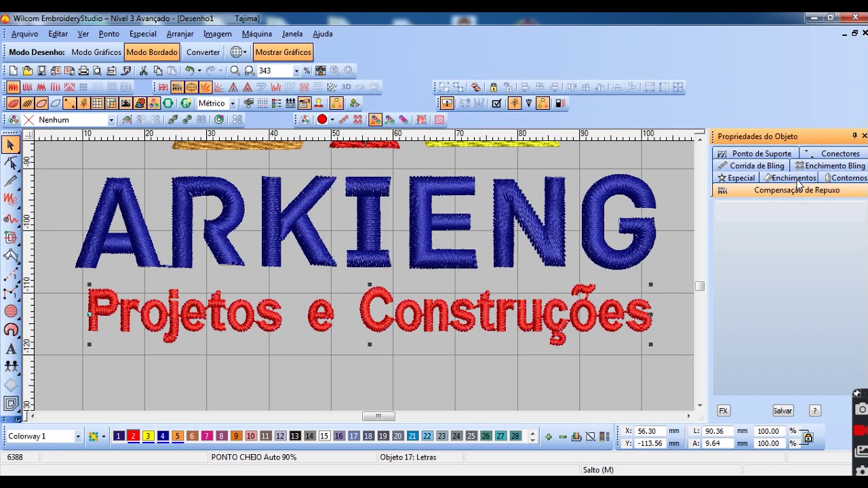Screen dimensions: 868x488
Task: Select the Zoom magnifier tool
Action: pos(235,70)
